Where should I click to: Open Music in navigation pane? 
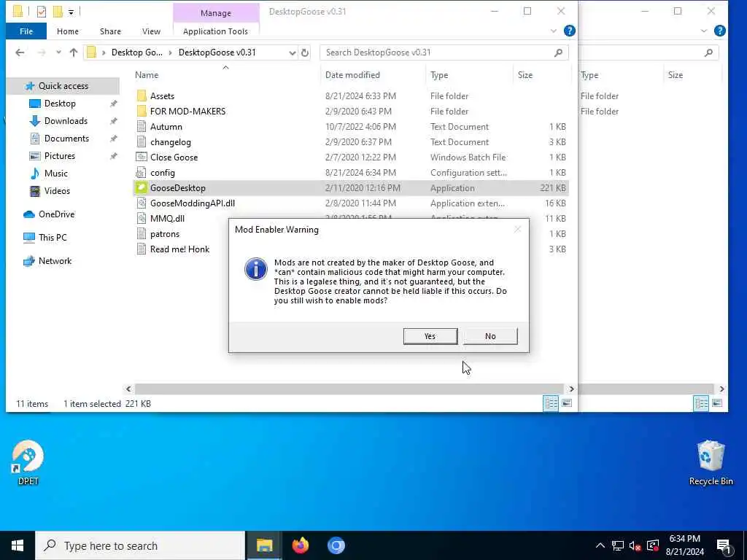click(x=55, y=174)
